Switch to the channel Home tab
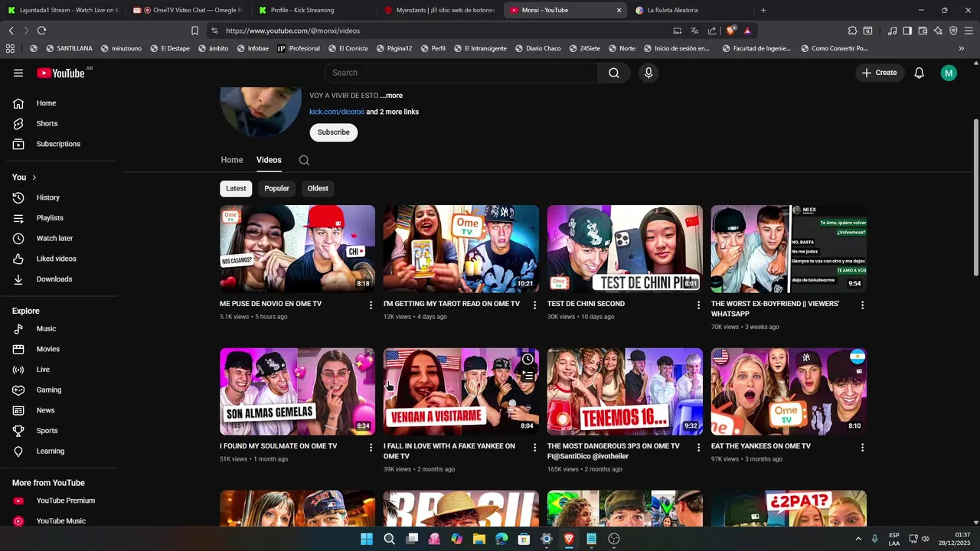980x551 pixels. (x=232, y=160)
